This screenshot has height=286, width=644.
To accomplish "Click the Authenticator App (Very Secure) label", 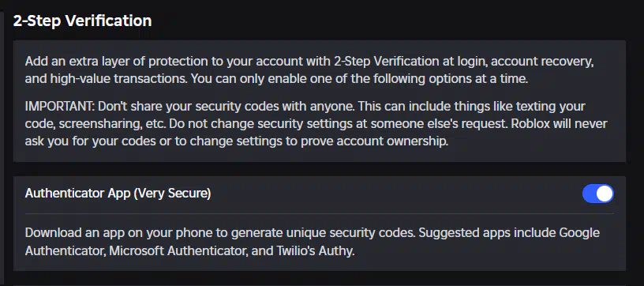I will click(x=118, y=193).
